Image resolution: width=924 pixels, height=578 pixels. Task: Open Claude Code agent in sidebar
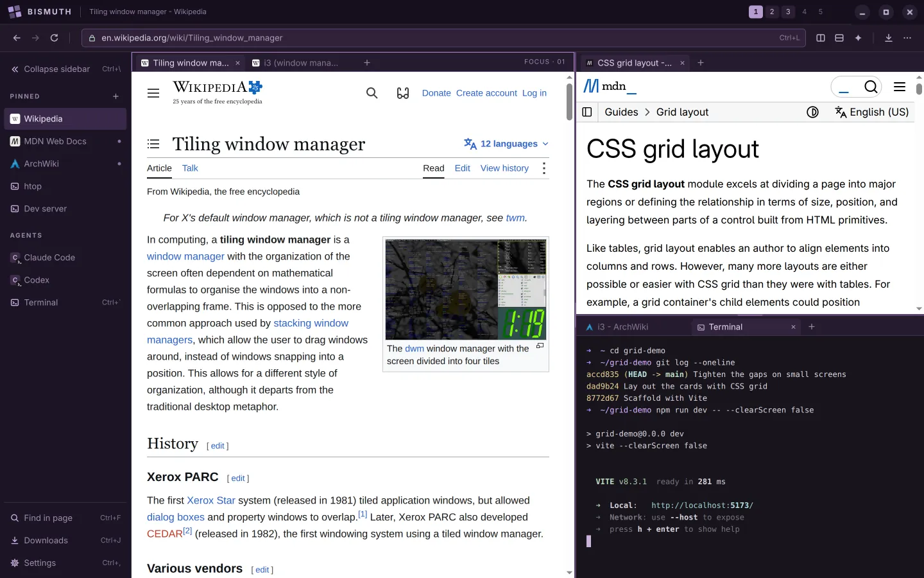click(65, 258)
